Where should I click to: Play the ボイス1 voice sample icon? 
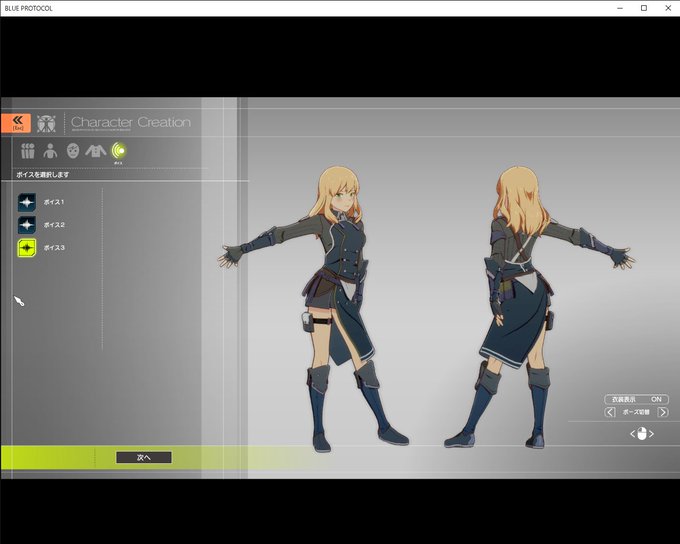[27, 202]
